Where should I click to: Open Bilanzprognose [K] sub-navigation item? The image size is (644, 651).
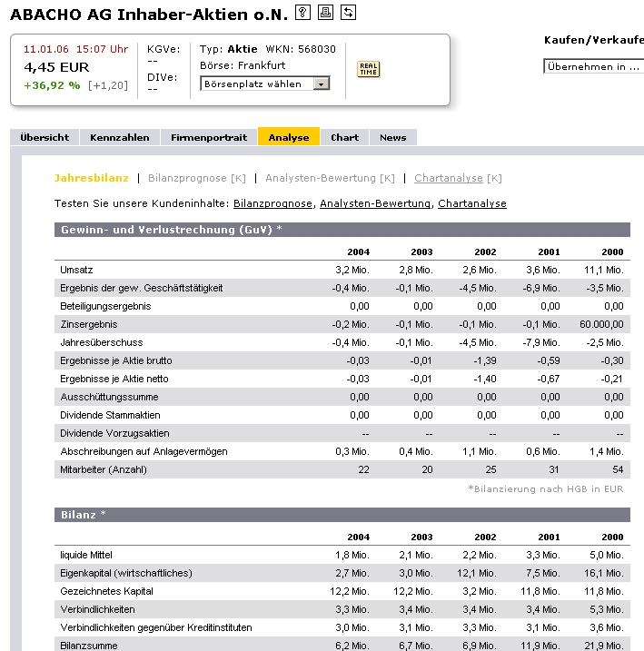[197, 178]
